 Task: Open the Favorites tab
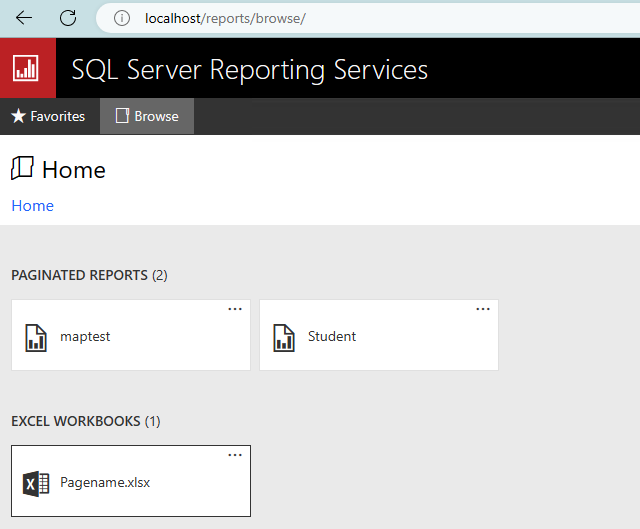50,116
